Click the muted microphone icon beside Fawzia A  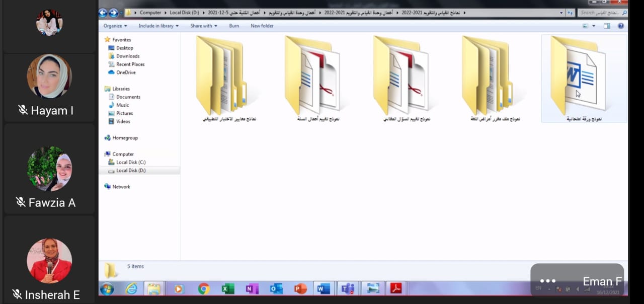click(21, 202)
